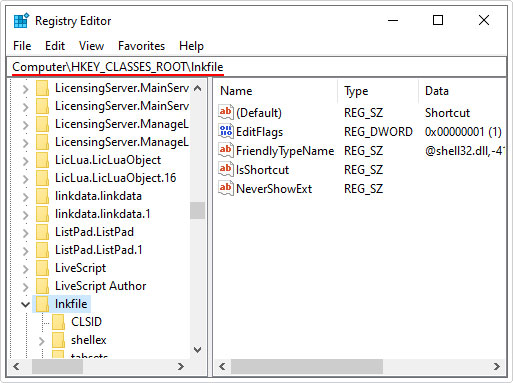The height and width of the screenshot is (383, 513).
Task: Click the EditFlags DWORD value icon
Action: (x=226, y=131)
